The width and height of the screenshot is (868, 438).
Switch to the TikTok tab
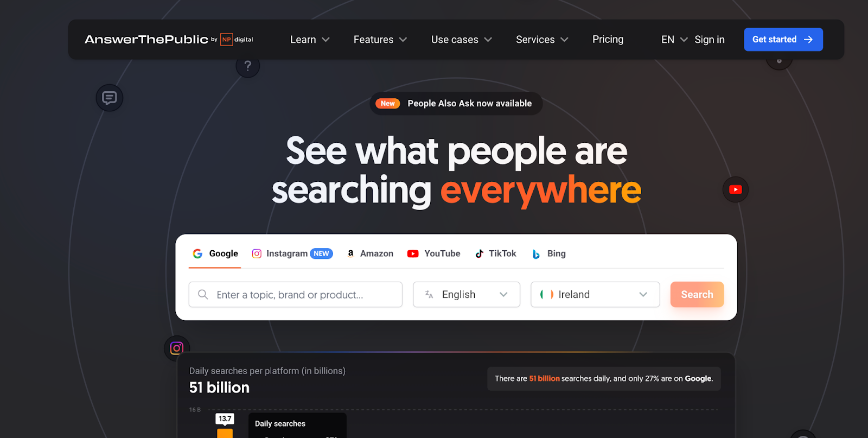coord(496,253)
